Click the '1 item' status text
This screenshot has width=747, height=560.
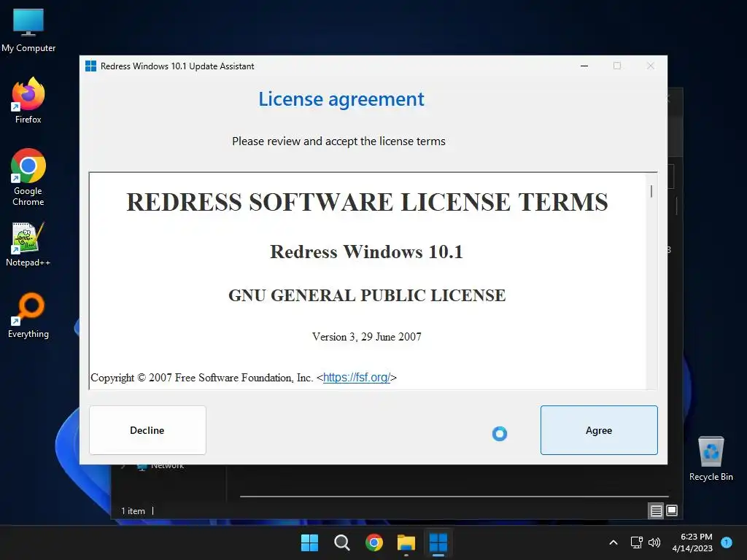[x=133, y=511]
